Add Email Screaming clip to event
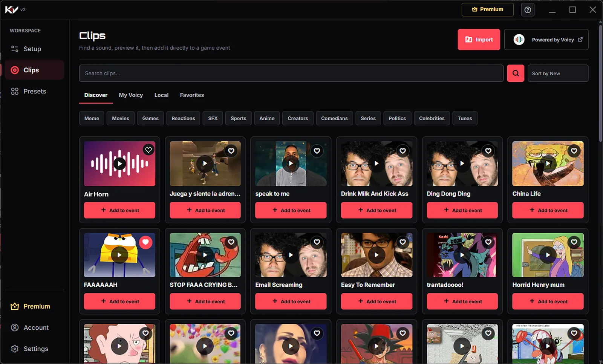 click(291, 301)
